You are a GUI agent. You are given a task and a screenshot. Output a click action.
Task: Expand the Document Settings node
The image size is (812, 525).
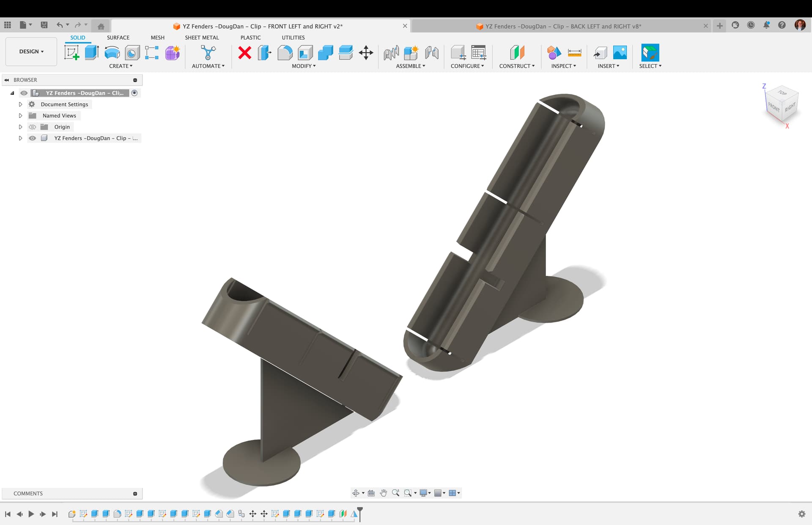20,104
